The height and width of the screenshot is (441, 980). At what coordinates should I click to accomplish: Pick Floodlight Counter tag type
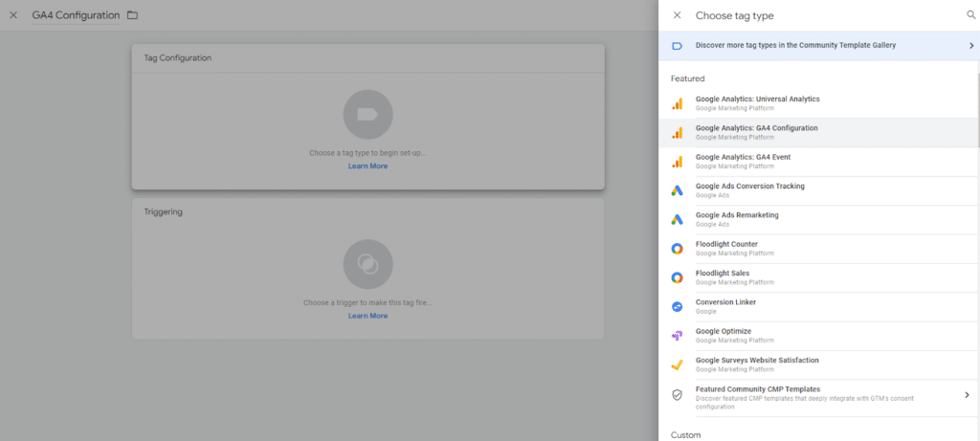(819, 249)
